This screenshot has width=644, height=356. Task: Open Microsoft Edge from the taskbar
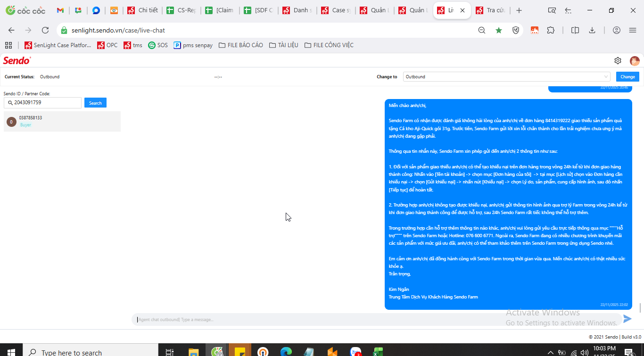(x=286, y=352)
